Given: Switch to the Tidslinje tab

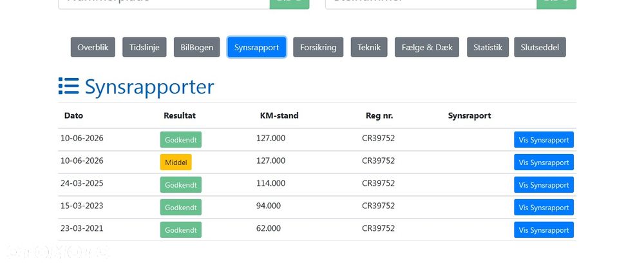Looking at the screenshot, I should point(144,47).
